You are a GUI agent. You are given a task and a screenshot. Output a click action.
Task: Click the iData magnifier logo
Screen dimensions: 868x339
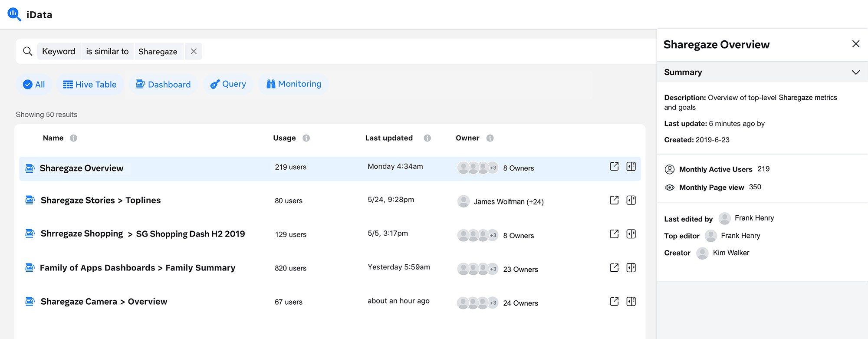[14, 14]
